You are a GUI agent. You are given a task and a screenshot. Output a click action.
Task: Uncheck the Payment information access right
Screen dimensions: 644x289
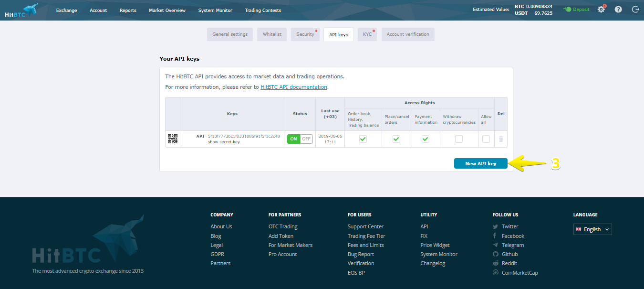click(426, 139)
